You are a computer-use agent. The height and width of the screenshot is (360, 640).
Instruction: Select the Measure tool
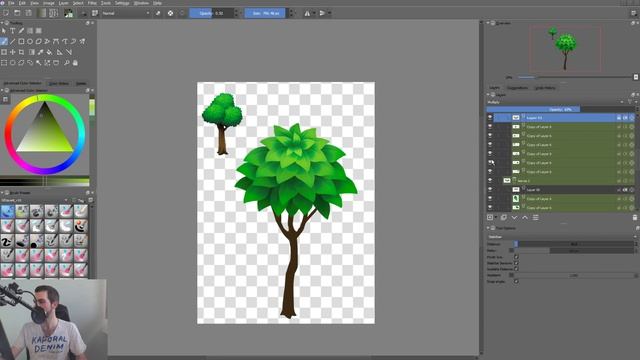tap(69, 52)
